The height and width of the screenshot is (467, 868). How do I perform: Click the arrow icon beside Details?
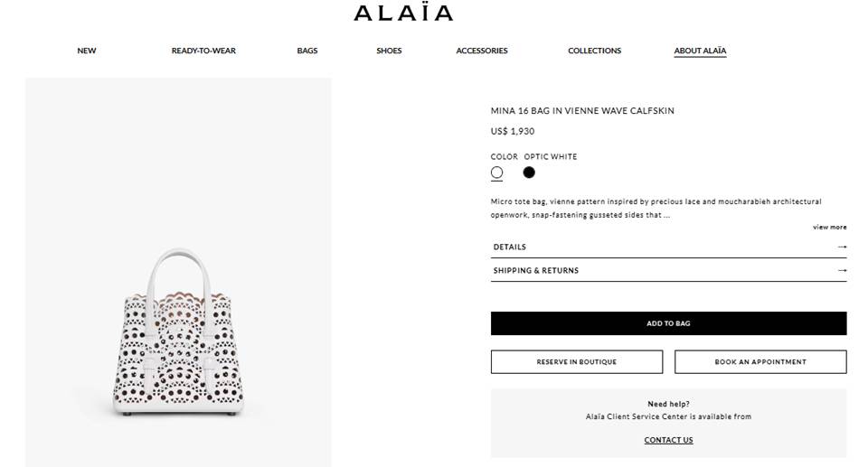point(842,247)
